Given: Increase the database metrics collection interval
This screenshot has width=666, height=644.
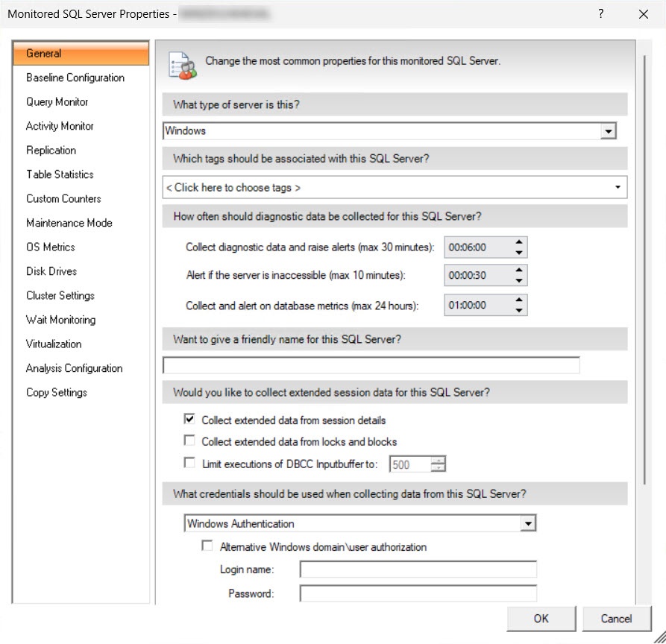Looking at the screenshot, I should 519,300.
